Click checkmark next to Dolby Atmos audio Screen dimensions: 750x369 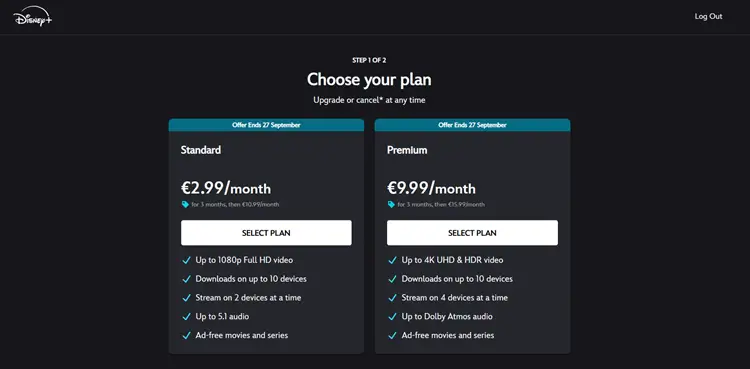click(x=392, y=317)
